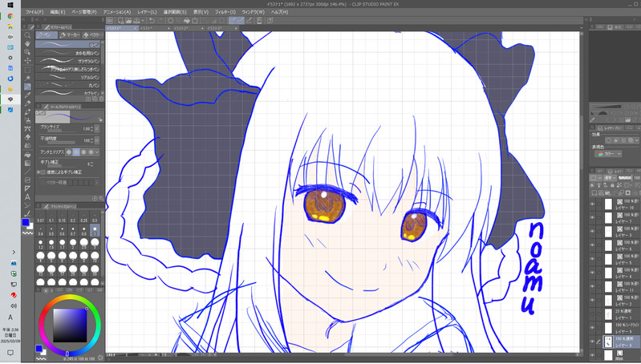Select the ザラザラペン brush
Image resolution: width=641 pixels, height=364 pixels.
(68, 61)
